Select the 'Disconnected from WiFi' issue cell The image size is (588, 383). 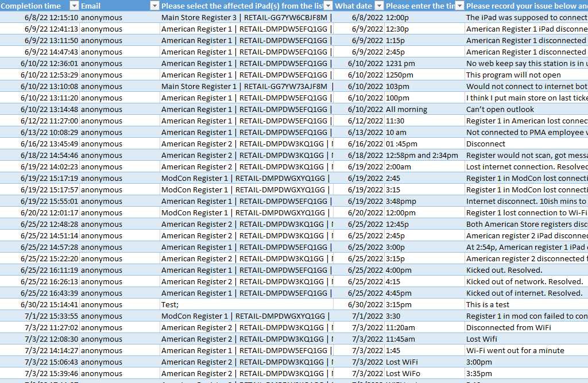click(509, 328)
